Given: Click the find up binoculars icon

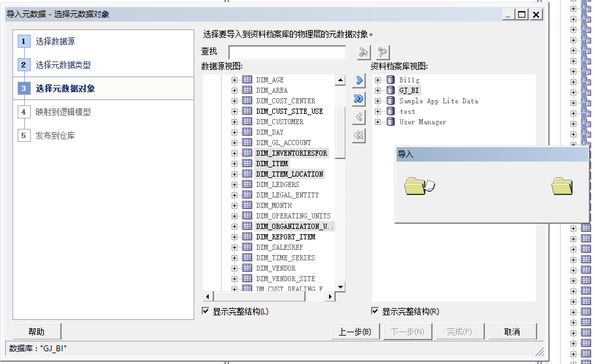Looking at the screenshot, I should coord(382,52).
